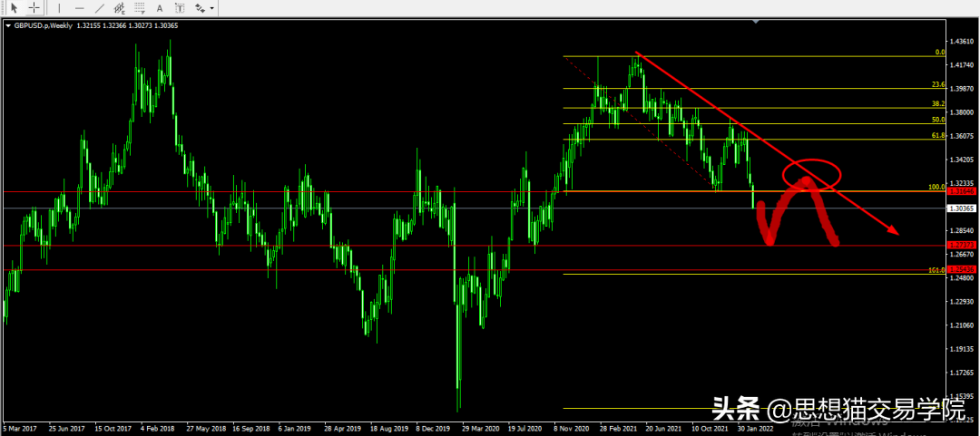
Task: Click the chart shift marker on top scale
Action: [757, 22]
